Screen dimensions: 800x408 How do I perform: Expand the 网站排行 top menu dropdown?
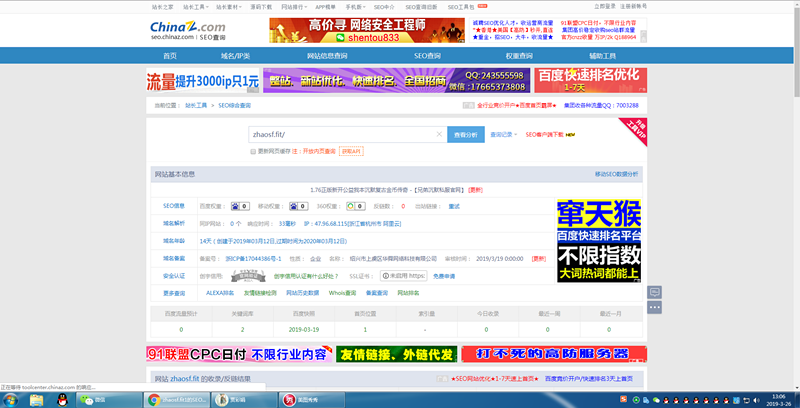coord(295,7)
